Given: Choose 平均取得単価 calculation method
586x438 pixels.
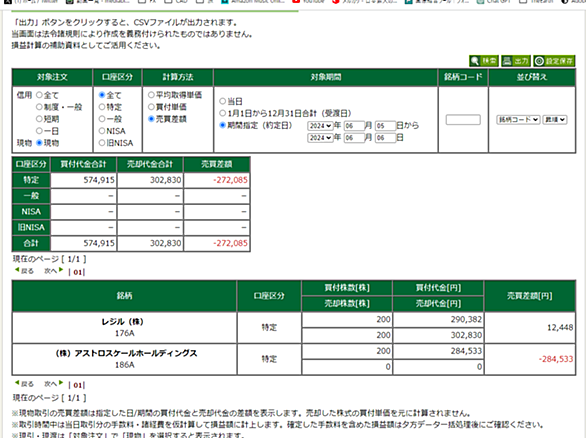Looking at the screenshot, I should coord(151,95).
